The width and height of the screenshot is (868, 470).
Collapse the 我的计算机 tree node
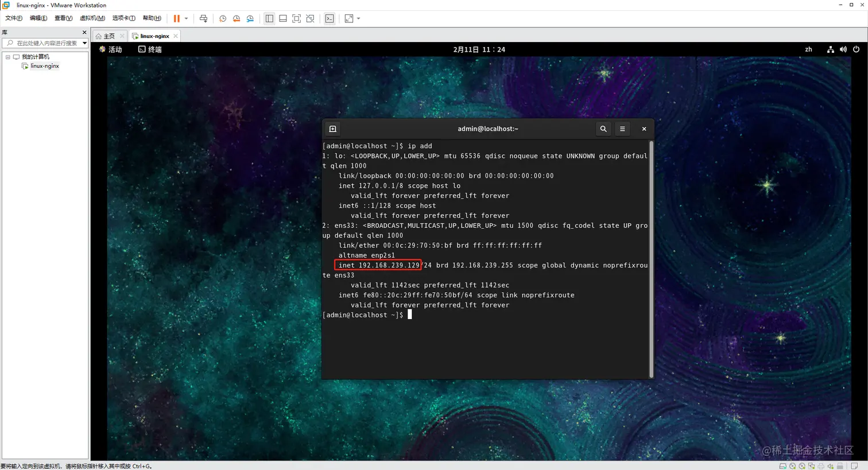tap(7, 57)
